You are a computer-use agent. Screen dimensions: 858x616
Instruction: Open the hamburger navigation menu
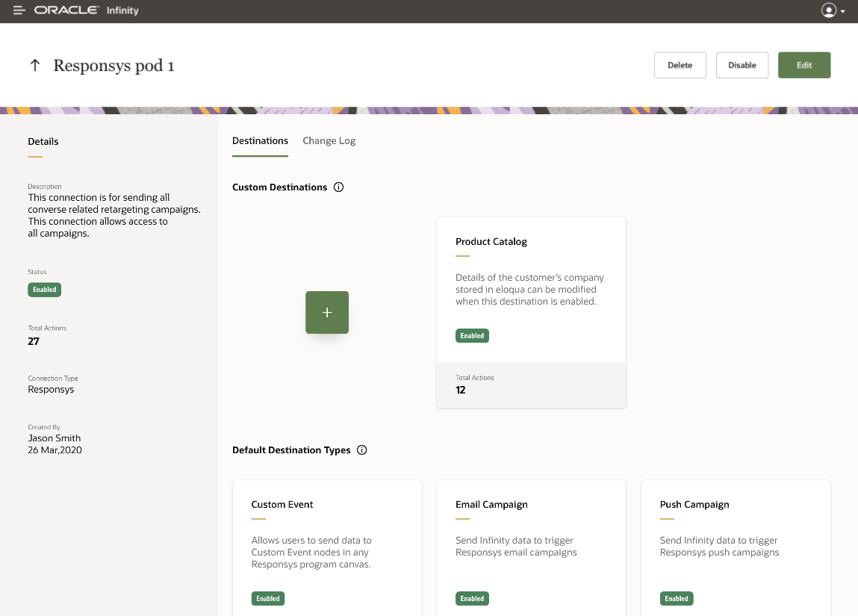(19, 11)
